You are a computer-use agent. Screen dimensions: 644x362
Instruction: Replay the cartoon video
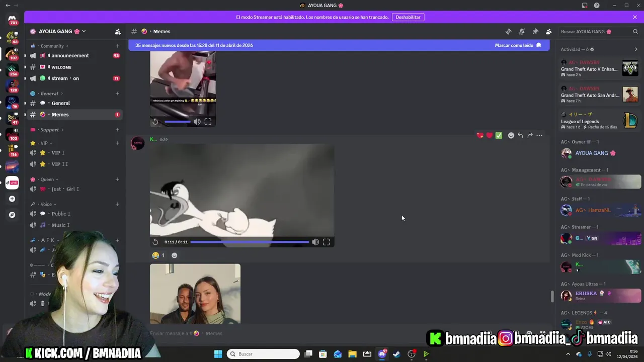pyautogui.click(x=155, y=242)
